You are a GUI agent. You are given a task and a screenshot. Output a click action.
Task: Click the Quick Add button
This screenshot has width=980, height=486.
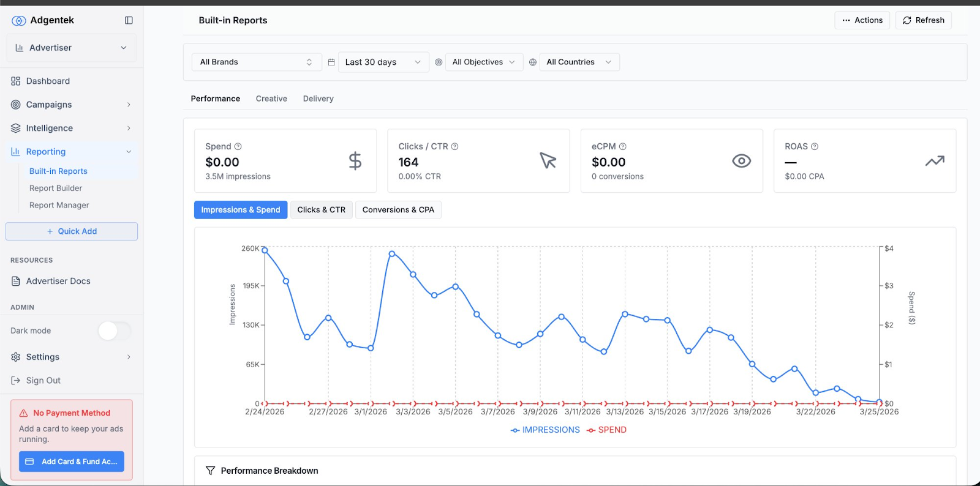pos(72,231)
